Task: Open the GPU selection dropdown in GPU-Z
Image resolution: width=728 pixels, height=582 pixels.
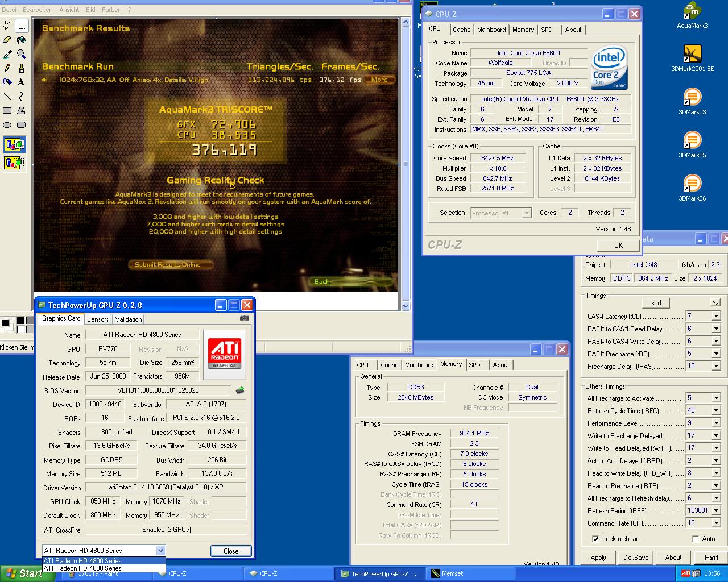Action: 160,550
